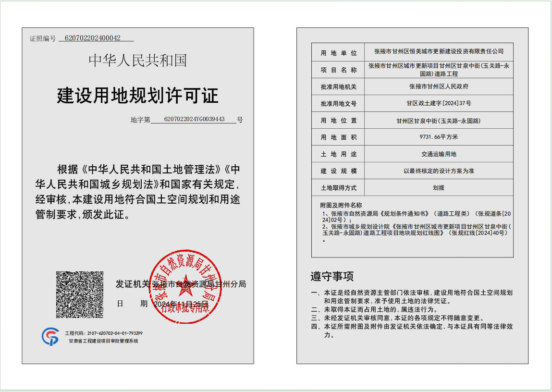Screen dimensions: 552x392
Task: Click the 证照编号 label
Action: [x=43, y=38]
